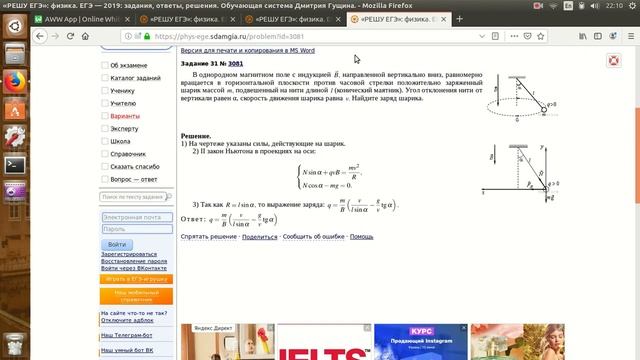Expand the address bar history dropdown arrow
640x360 pixels.
tap(482, 36)
